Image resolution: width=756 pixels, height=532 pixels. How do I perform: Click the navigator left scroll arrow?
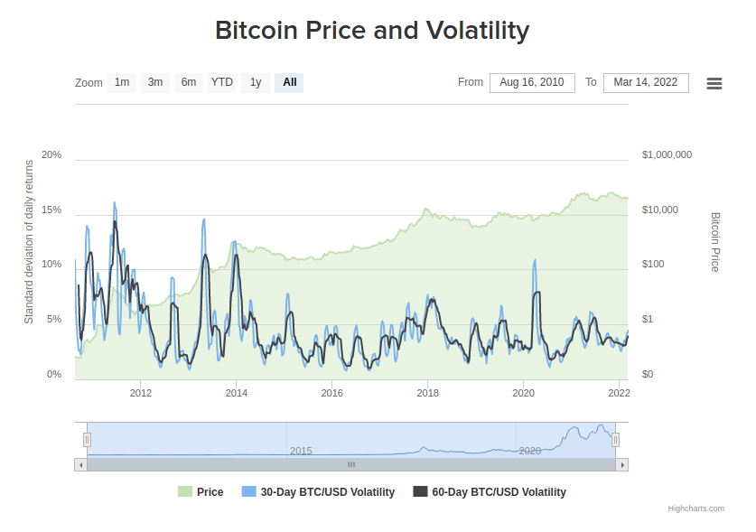(x=81, y=465)
